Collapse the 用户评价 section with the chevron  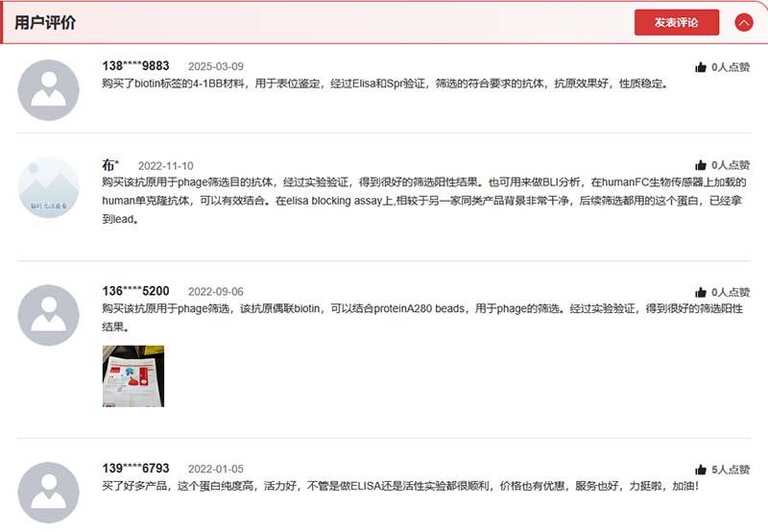coord(743,23)
